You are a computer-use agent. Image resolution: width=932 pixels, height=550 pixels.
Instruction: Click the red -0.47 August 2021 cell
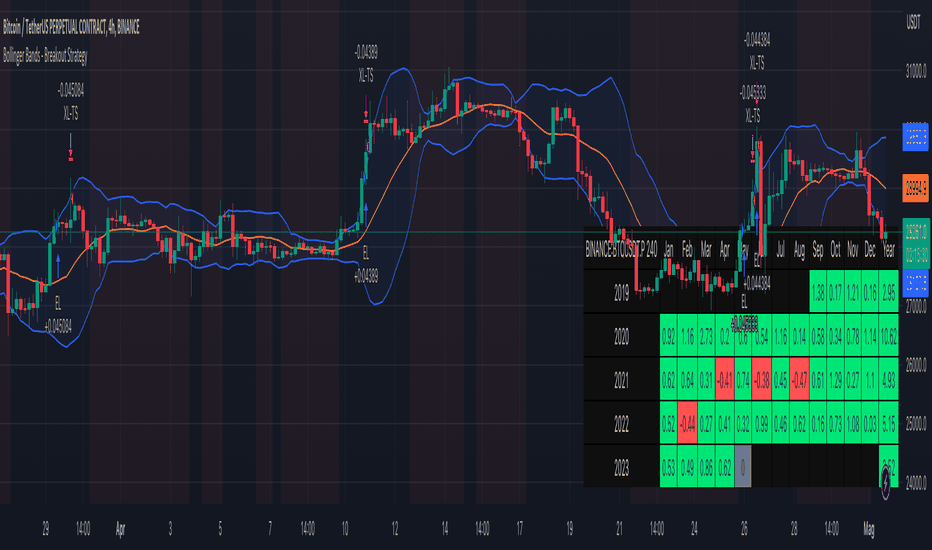[799, 378]
